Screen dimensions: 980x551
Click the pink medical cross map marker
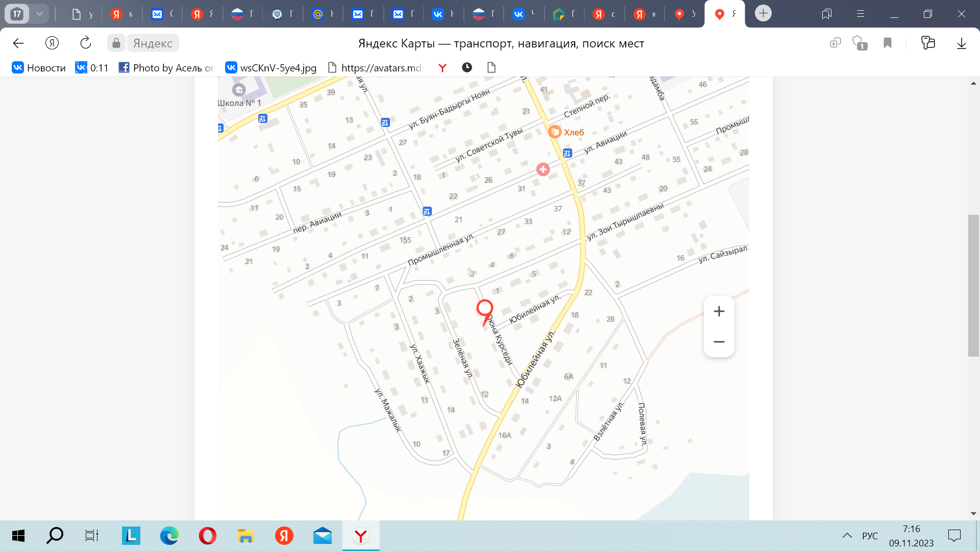[x=543, y=169]
